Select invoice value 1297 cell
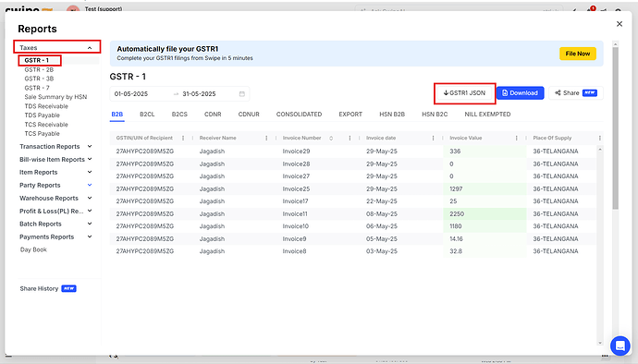Screen dimensions: 638x364 485,189
